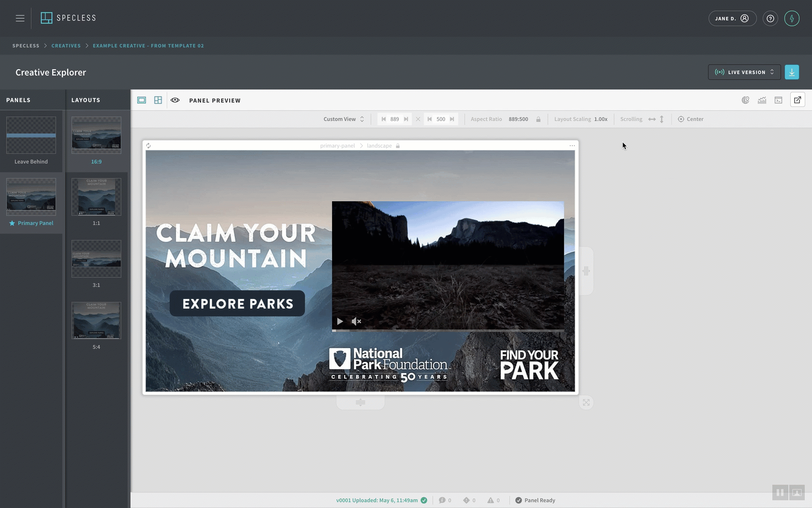Open the globe icon in preview toolbar
Viewport: 812px width, 508px height.
coord(745,100)
